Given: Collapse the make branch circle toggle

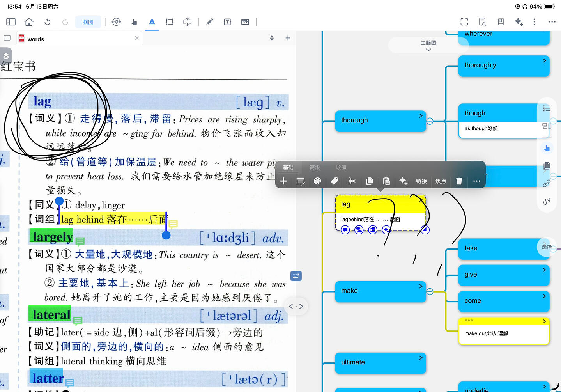Looking at the screenshot, I should click(430, 292).
